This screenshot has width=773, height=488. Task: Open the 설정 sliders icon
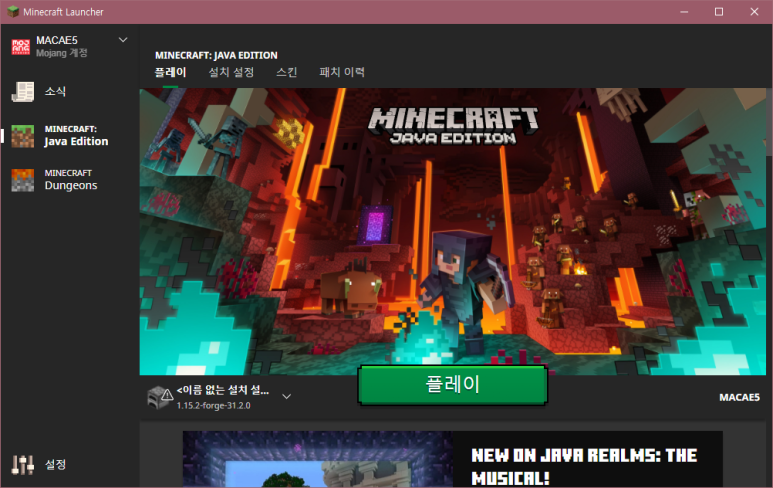click(23, 464)
